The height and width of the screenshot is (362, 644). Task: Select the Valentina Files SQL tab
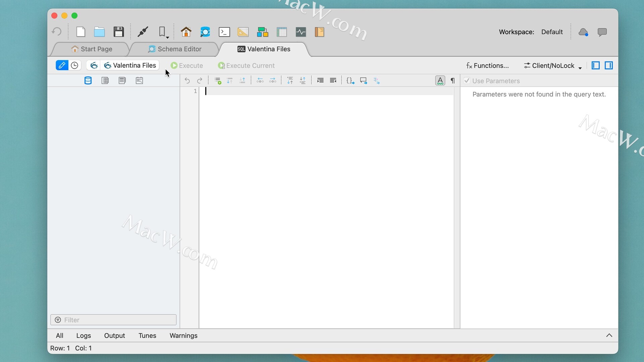click(264, 49)
